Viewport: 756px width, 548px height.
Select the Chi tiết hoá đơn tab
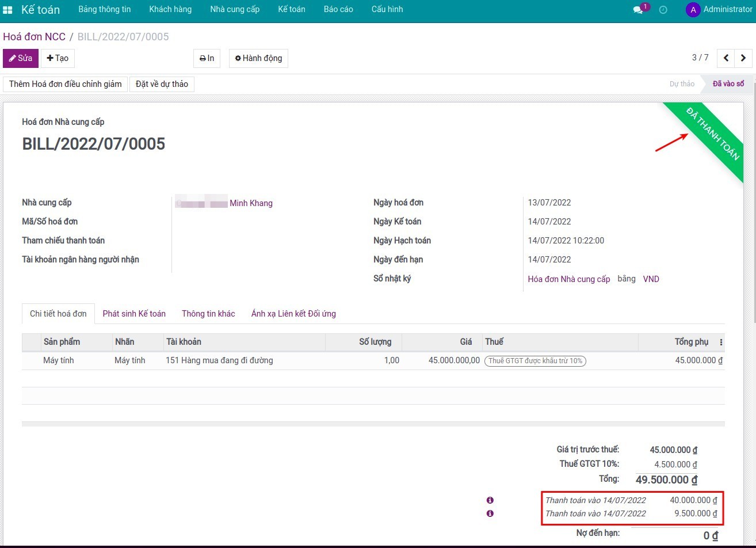click(58, 314)
